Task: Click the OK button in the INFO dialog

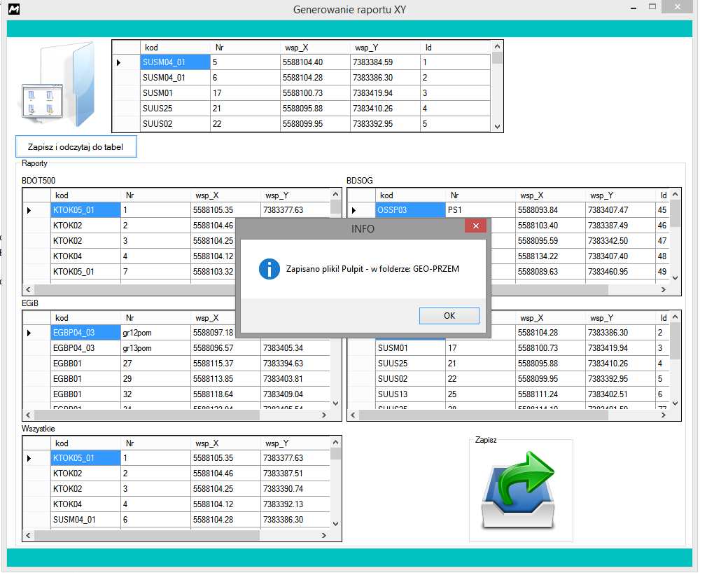Action: coord(449,315)
